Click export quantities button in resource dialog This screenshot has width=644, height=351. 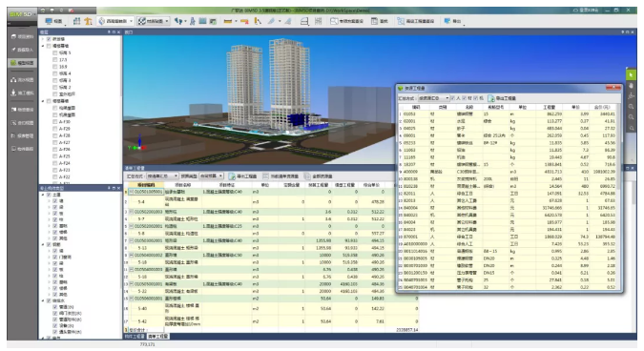tap(502, 98)
